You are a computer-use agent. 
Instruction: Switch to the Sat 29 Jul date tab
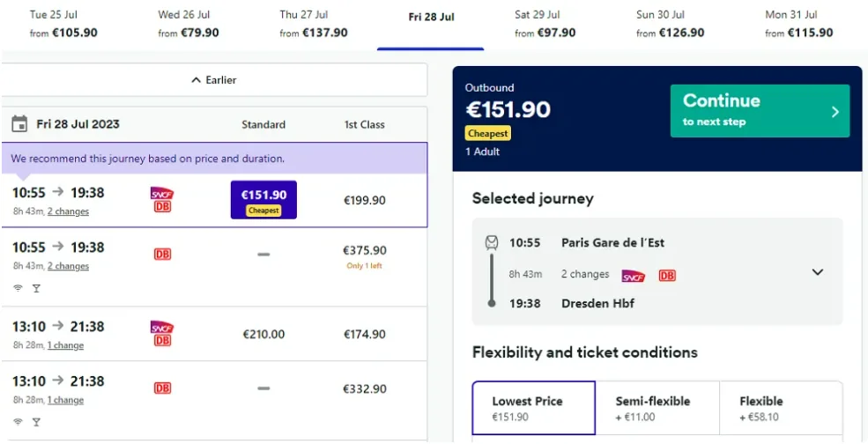[545, 24]
